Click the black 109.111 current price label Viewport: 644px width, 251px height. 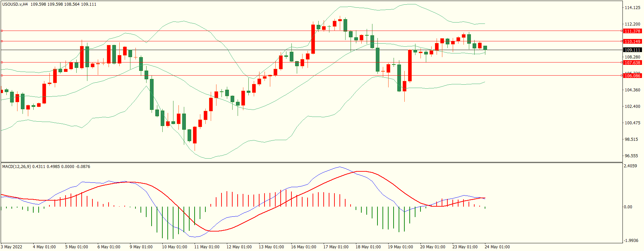pos(632,50)
